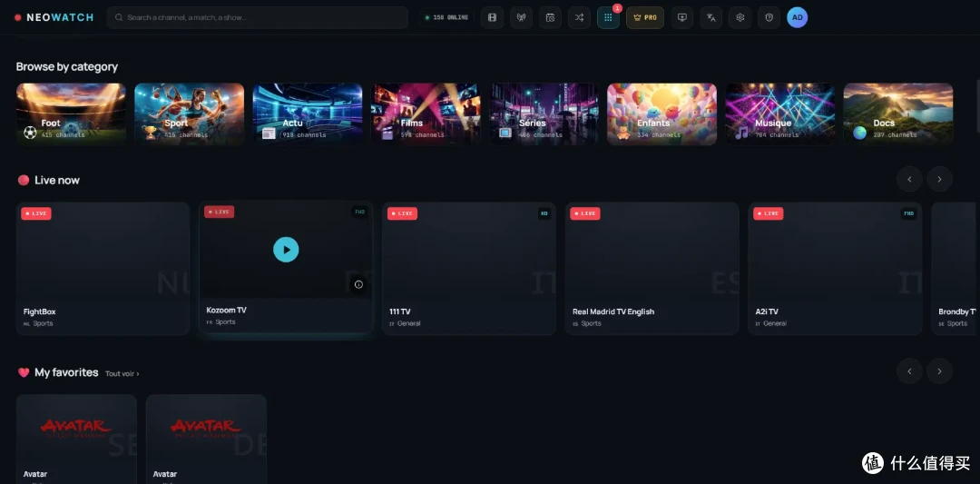The image size is (980, 484).
Task: Open the AD profile avatar
Action: click(798, 17)
